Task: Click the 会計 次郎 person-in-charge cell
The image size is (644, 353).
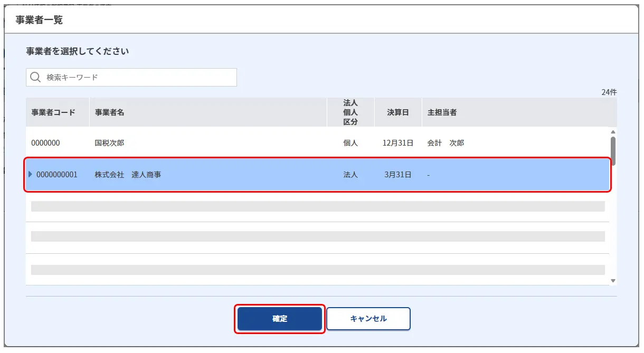Action: coord(446,143)
